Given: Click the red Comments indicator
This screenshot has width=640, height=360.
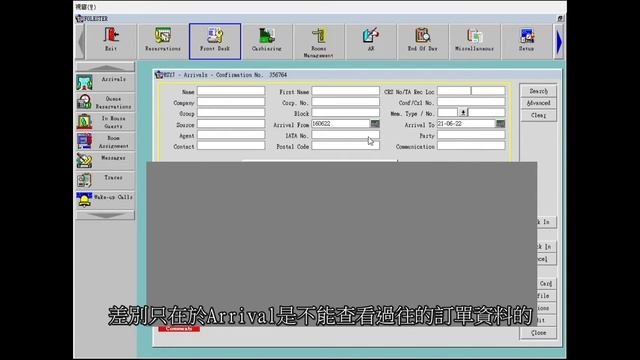Looking at the screenshot, I should [179, 329].
